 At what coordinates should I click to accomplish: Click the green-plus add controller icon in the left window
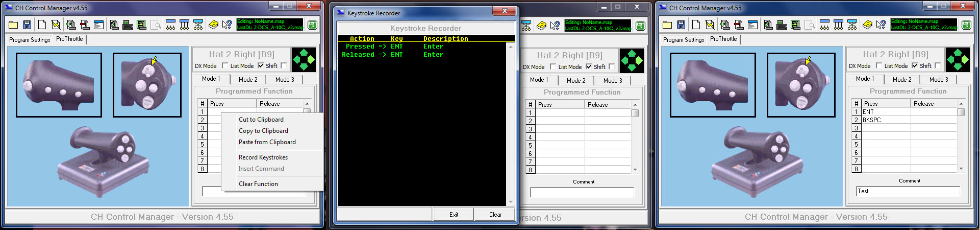(x=71, y=25)
